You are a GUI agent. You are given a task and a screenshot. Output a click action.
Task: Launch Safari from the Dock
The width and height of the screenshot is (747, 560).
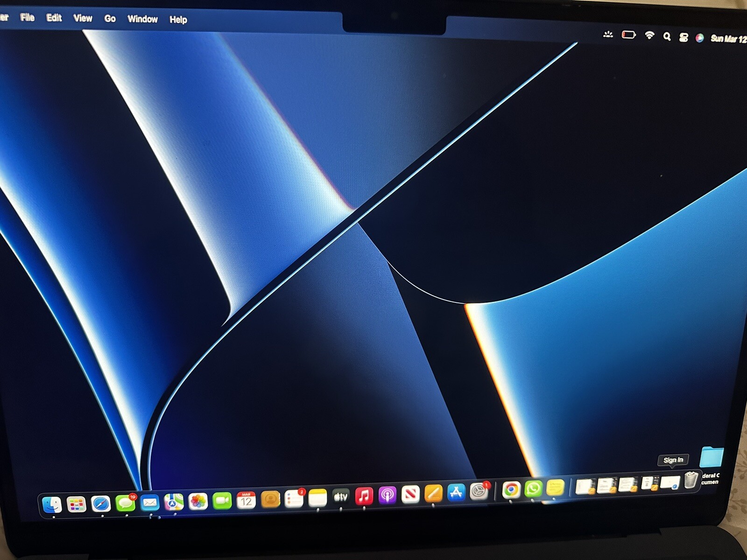tap(101, 504)
